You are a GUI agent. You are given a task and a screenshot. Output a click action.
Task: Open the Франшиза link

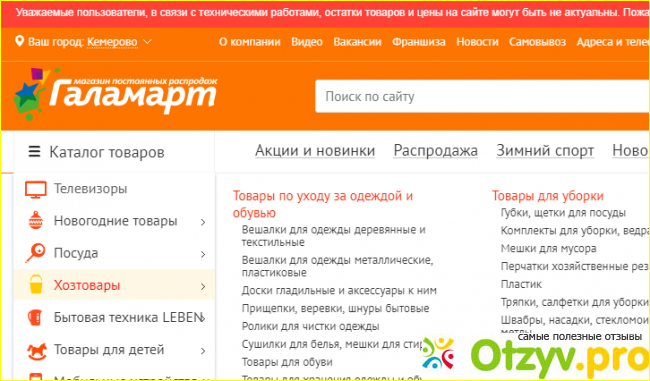tap(419, 42)
